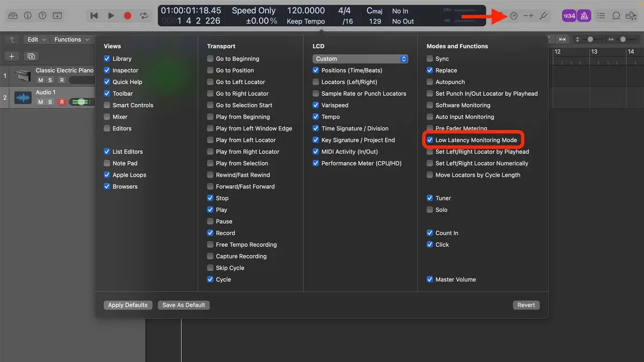This screenshot has height=362, width=644.
Task: Start playback with the Play button
Action: [111, 16]
